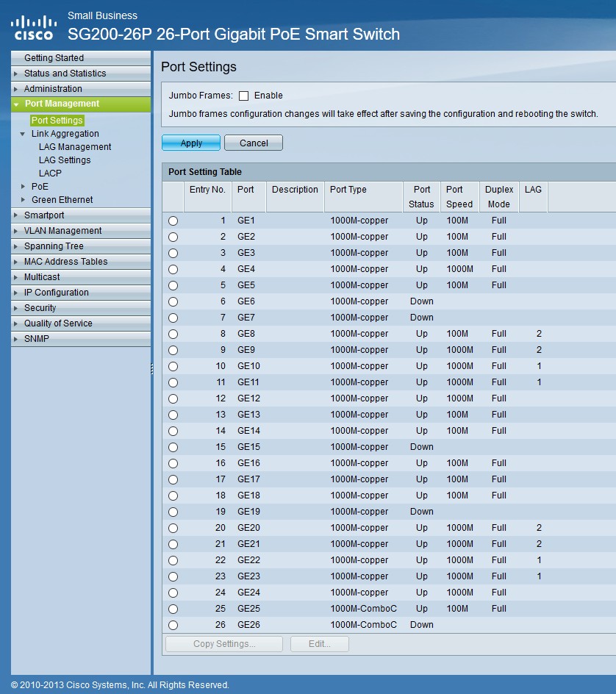Select the radio button for port GE12

[173, 398]
